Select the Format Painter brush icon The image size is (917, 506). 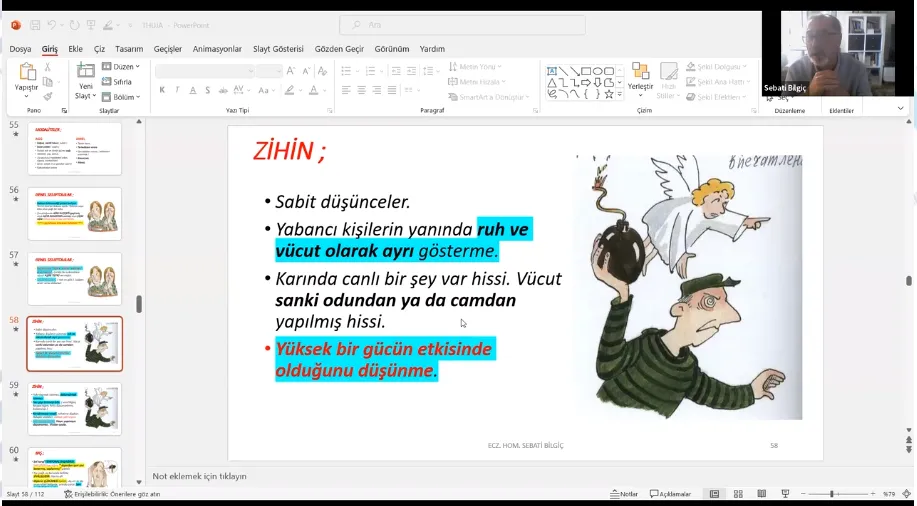point(48,97)
